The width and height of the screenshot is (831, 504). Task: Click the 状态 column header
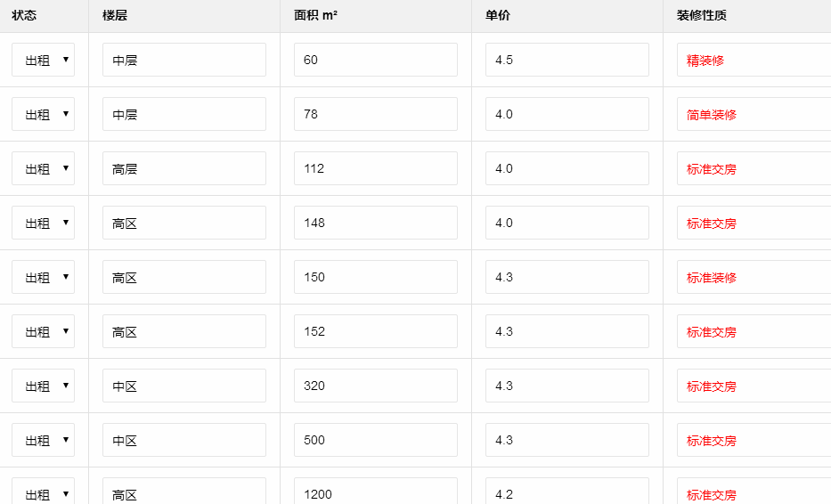click(24, 16)
